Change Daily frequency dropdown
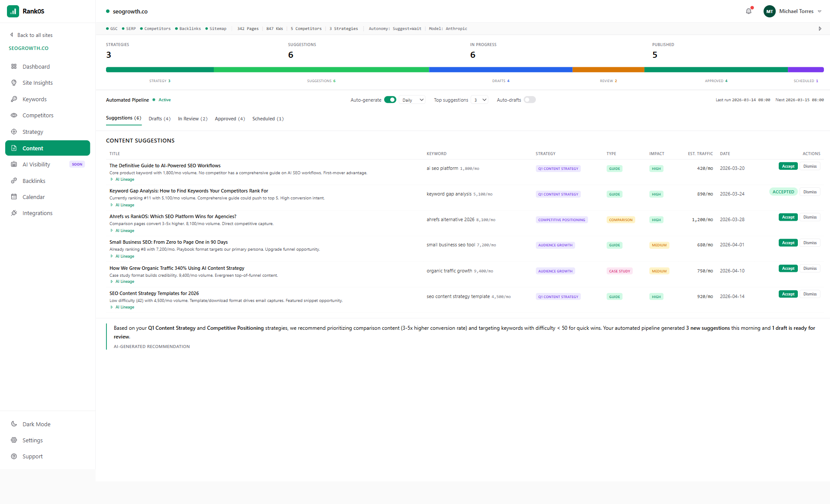This screenshot has width=830, height=504. point(412,99)
